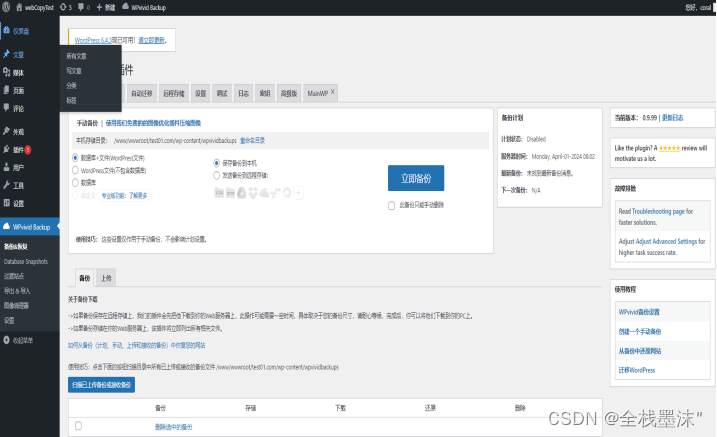The width and height of the screenshot is (717, 437).
Task: Select 发送备份到远程存储 remote storage option
Action: 217,175
